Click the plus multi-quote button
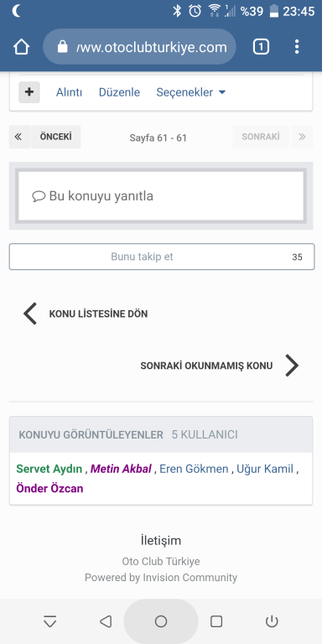This screenshot has width=322, height=644. click(29, 92)
